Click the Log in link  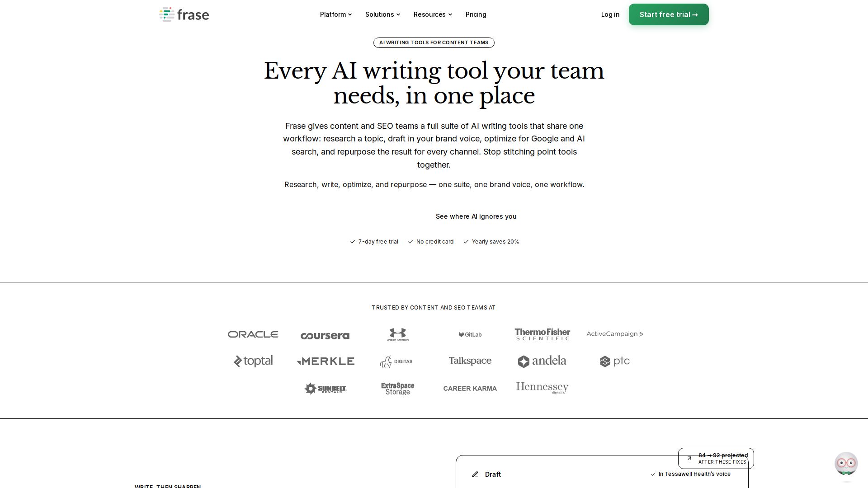(x=610, y=14)
